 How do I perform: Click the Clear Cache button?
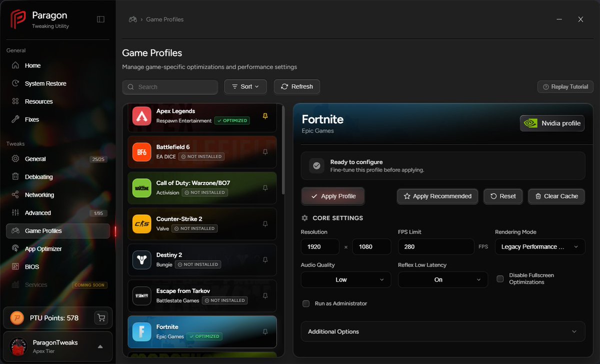(556, 196)
